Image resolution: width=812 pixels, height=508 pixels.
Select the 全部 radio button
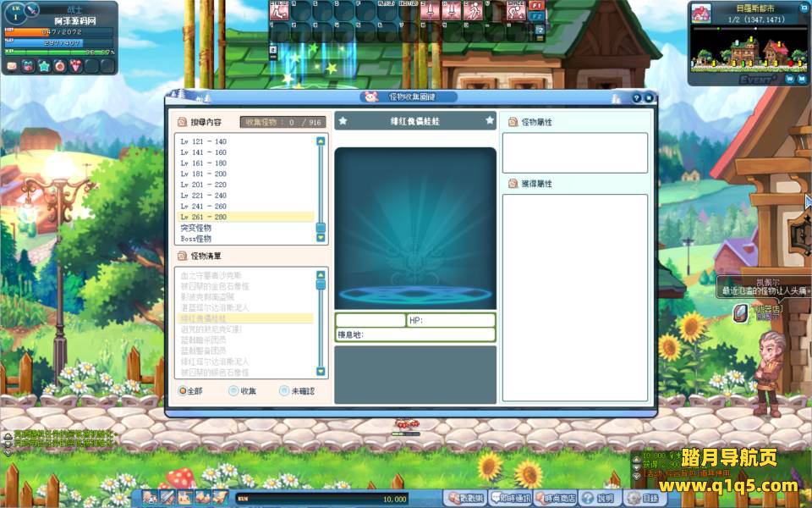(183, 389)
